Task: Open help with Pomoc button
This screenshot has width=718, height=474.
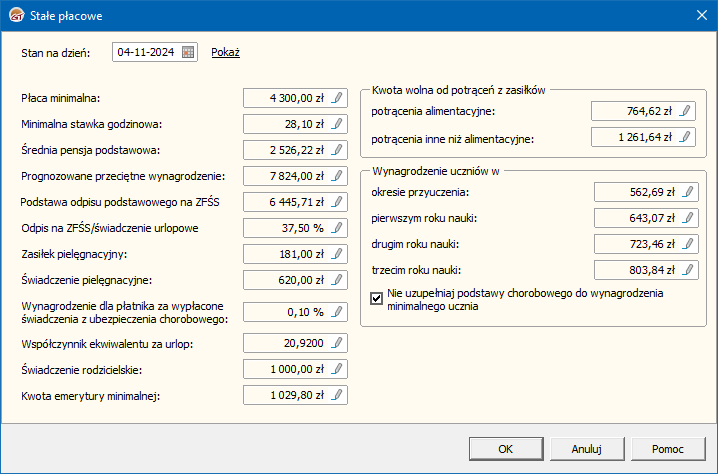Action: click(x=668, y=449)
